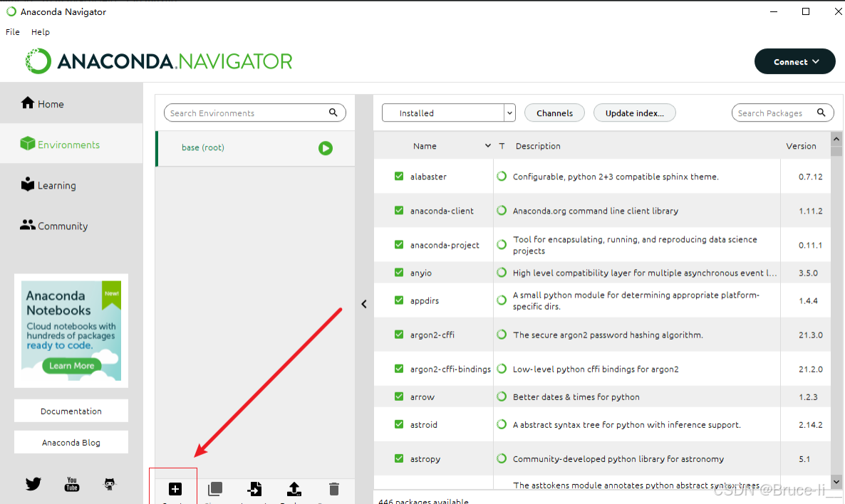
Task: Click the T column header
Action: pyautogui.click(x=502, y=146)
